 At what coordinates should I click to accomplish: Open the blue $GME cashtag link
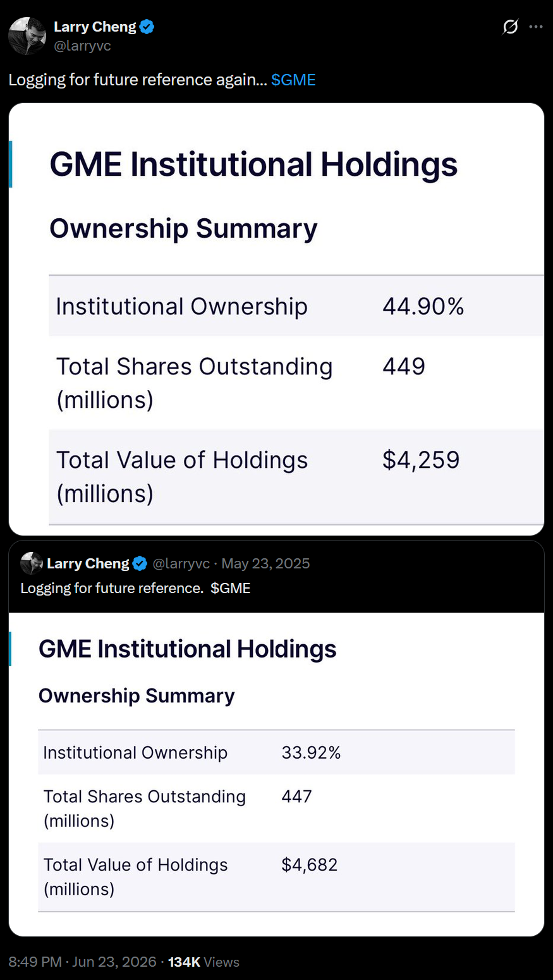(x=293, y=80)
